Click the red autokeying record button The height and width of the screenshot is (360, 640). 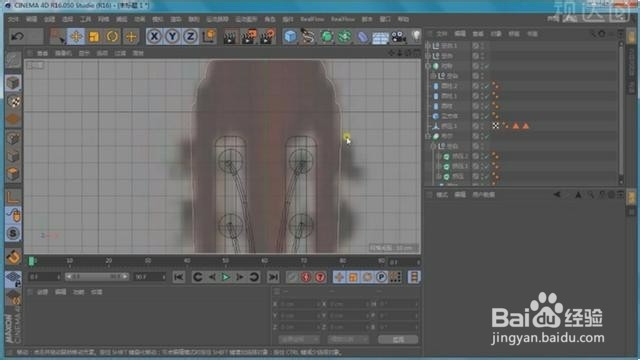tap(306, 277)
